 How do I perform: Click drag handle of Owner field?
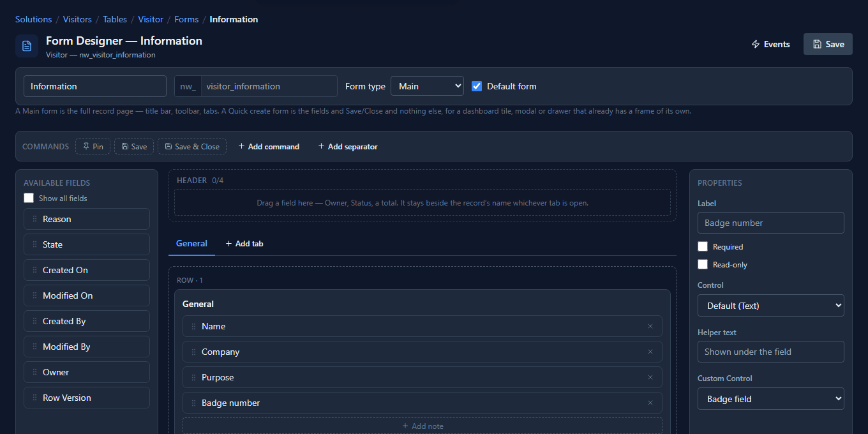(34, 372)
